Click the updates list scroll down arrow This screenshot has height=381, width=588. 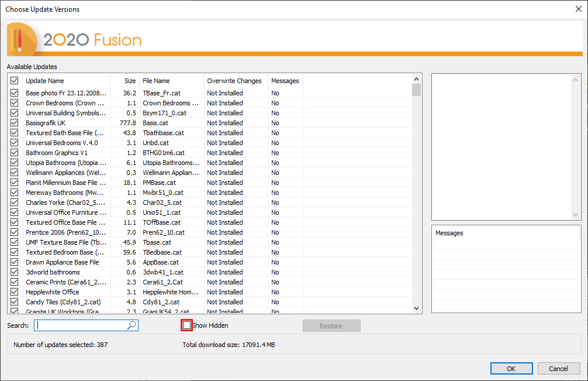tap(416, 308)
